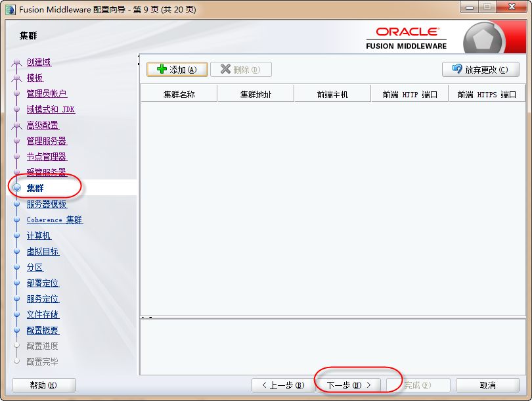Screen dimensions: 532x401
Task: Go to 分区 step
Action: click(35, 267)
